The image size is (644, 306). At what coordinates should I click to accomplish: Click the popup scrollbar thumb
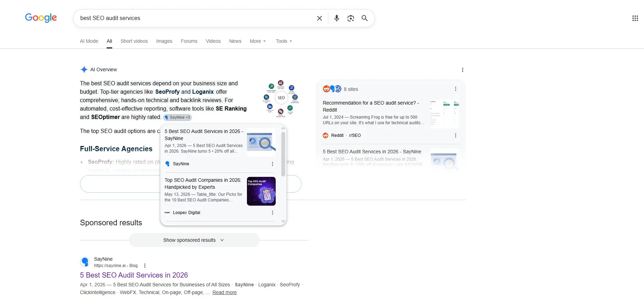283,154
